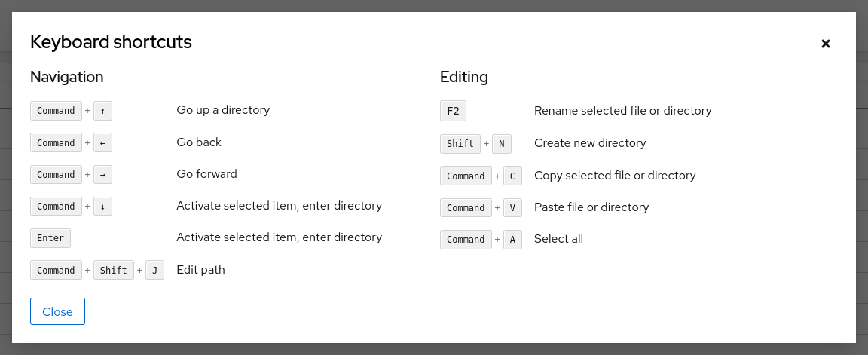Click the left arrow key icon
868x355 pixels.
tap(102, 142)
